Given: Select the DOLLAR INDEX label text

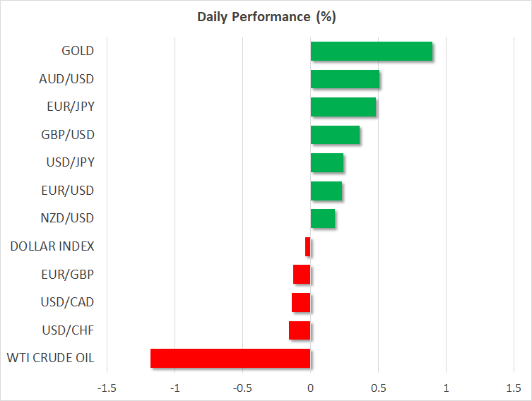Looking at the screenshot, I should (52, 246).
